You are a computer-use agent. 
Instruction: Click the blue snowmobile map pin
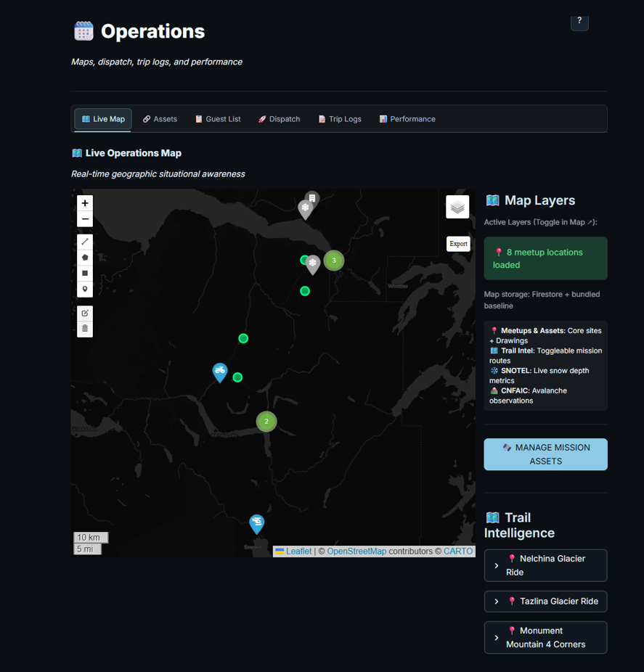tap(220, 372)
